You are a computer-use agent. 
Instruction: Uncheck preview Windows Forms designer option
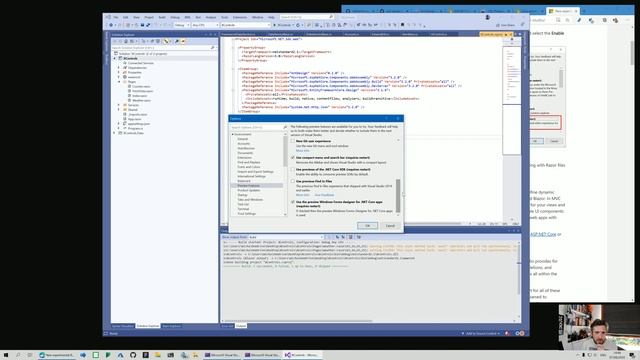293,202
